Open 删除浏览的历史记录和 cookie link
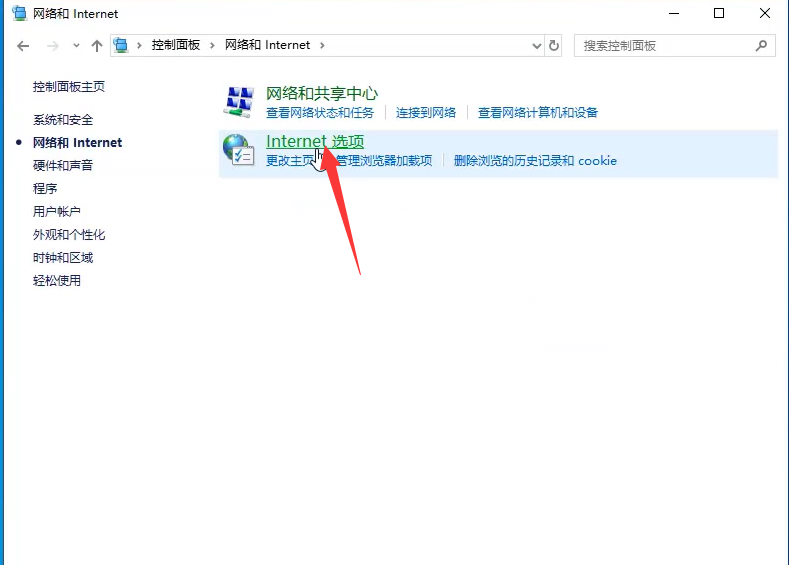The height and width of the screenshot is (565, 789). pos(535,161)
